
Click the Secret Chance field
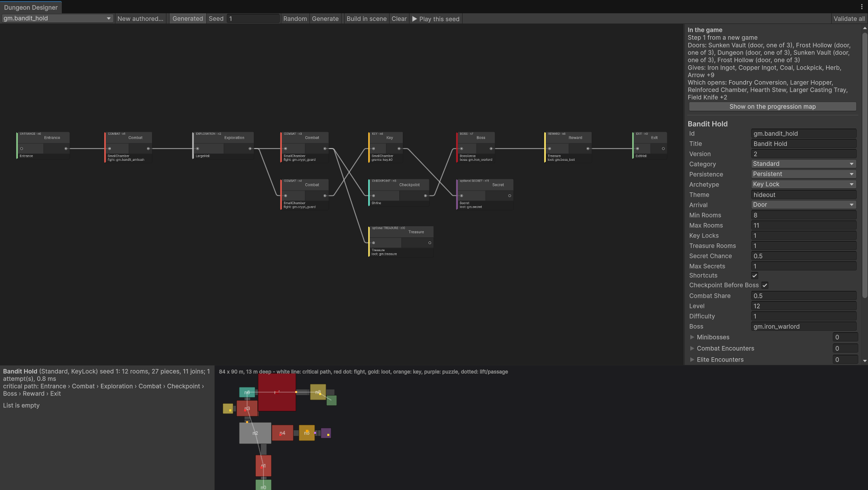click(804, 256)
